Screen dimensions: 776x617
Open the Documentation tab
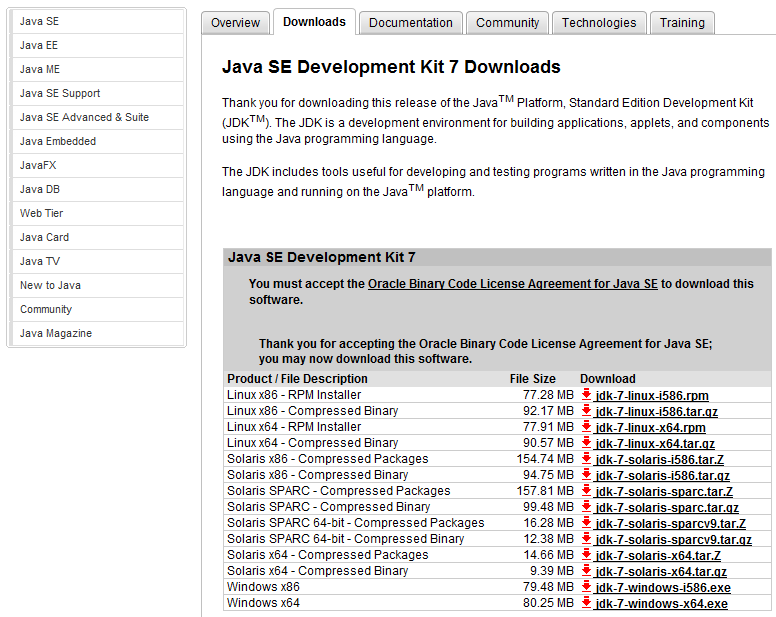pyautogui.click(x=410, y=23)
